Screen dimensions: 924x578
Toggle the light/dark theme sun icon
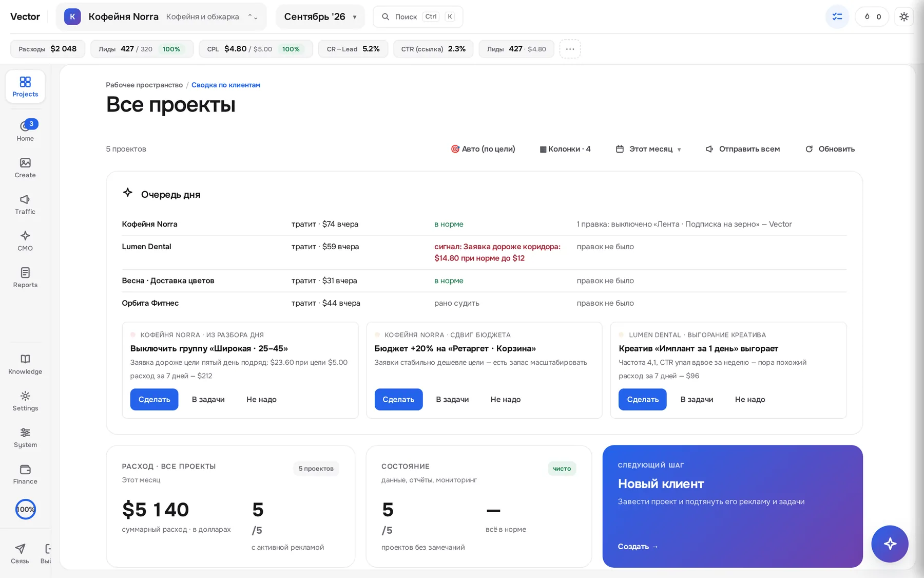[904, 16]
